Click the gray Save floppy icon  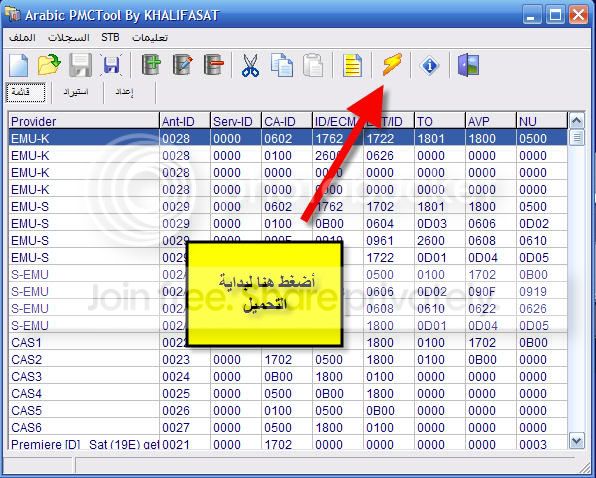80,65
